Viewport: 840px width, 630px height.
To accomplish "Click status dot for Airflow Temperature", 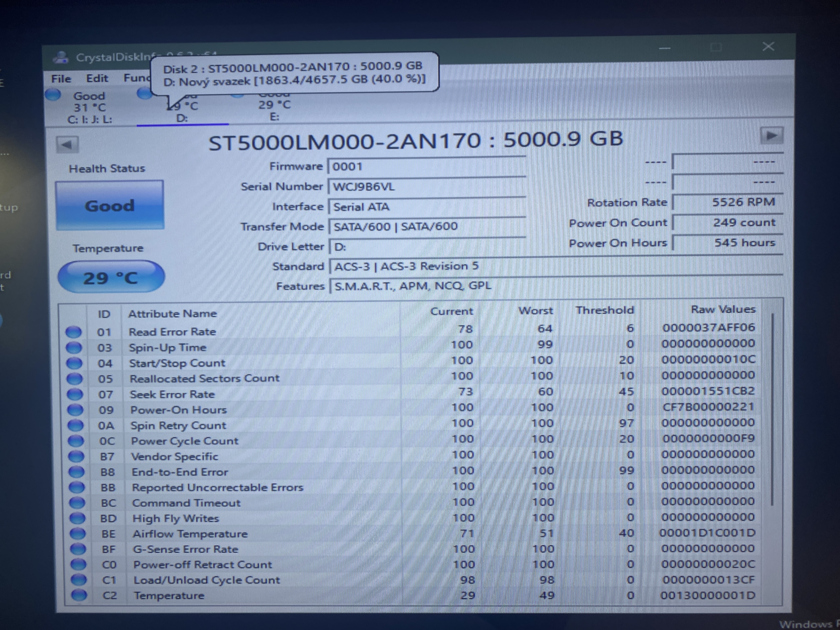I will [x=78, y=534].
